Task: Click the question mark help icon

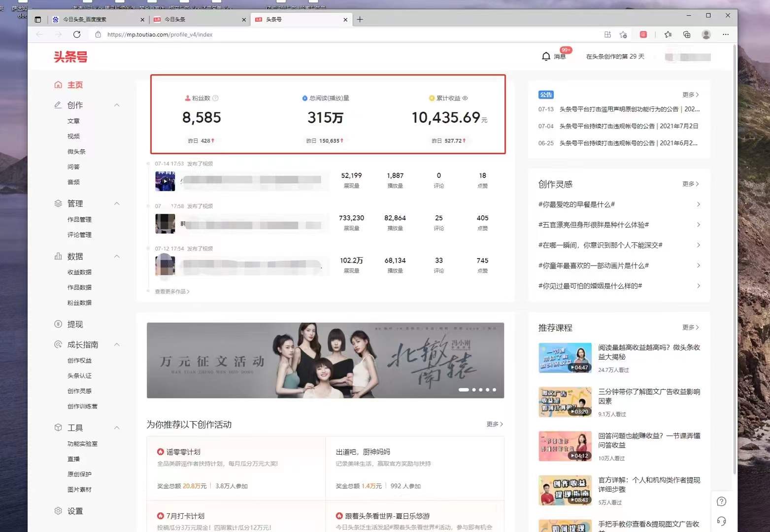Action: [x=721, y=501]
